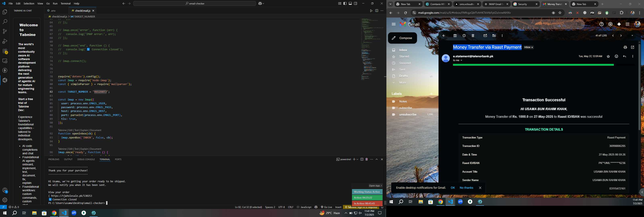The width and height of the screenshot is (644, 217).
Task: Move the Gmail message to a folder
Action: coord(494,36)
